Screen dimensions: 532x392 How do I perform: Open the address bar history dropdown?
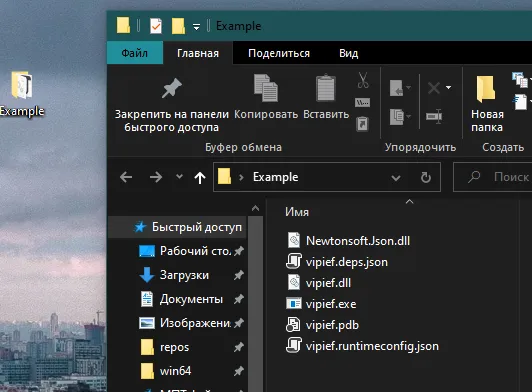pyautogui.click(x=396, y=178)
